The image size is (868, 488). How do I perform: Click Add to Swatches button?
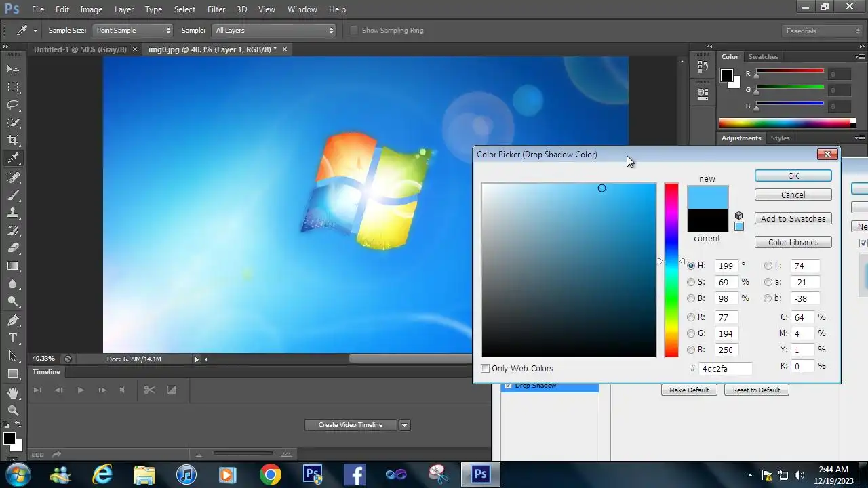(x=793, y=219)
